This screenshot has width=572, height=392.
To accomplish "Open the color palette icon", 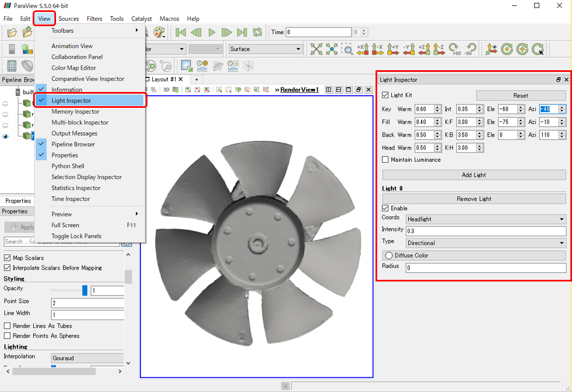I will point(159,33).
